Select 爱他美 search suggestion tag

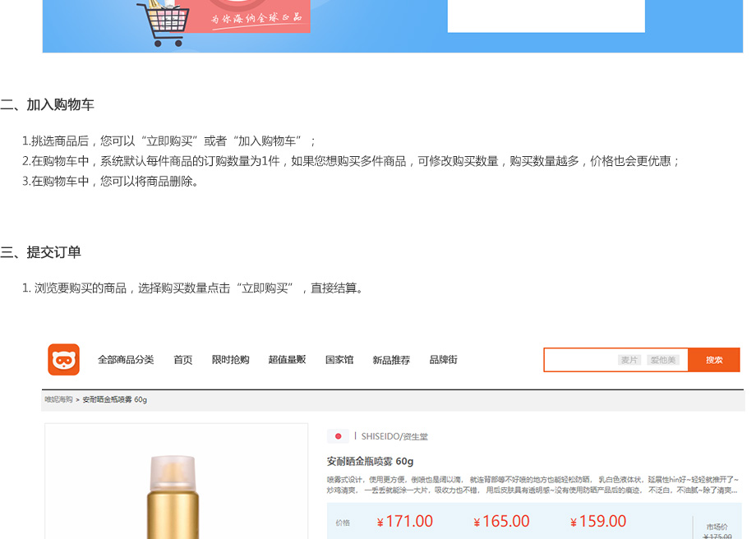[x=663, y=360]
